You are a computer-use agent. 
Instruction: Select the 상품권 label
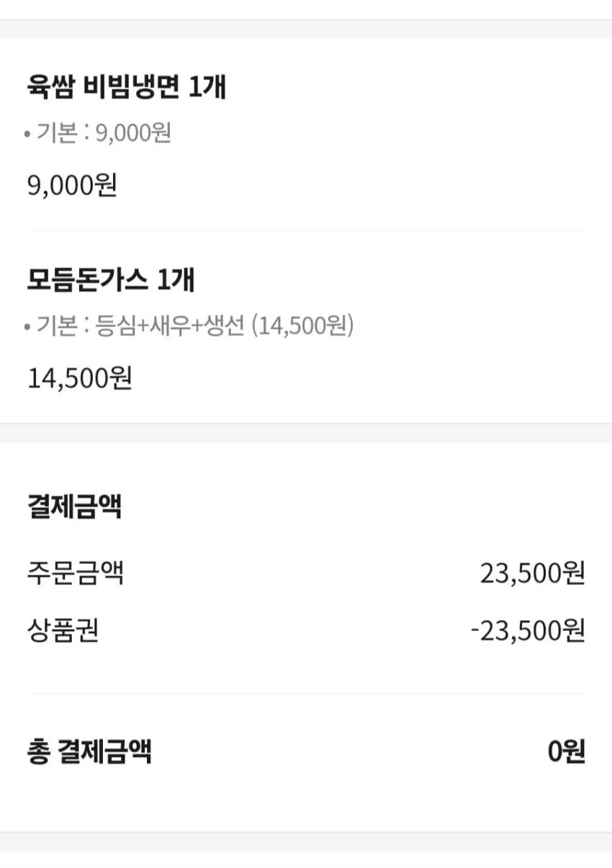click(63, 631)
